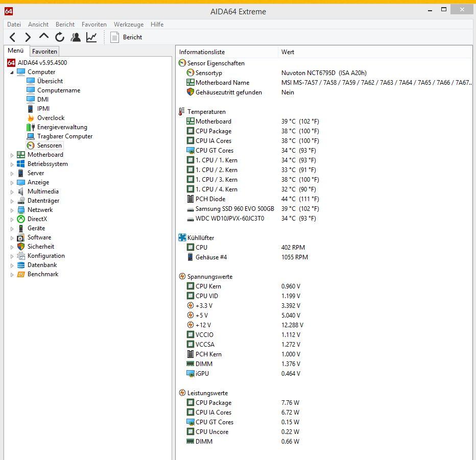Viewport: 476px width, 460px height.
Task: Click the Sicherheit shield icon
Action: [21, 247]
